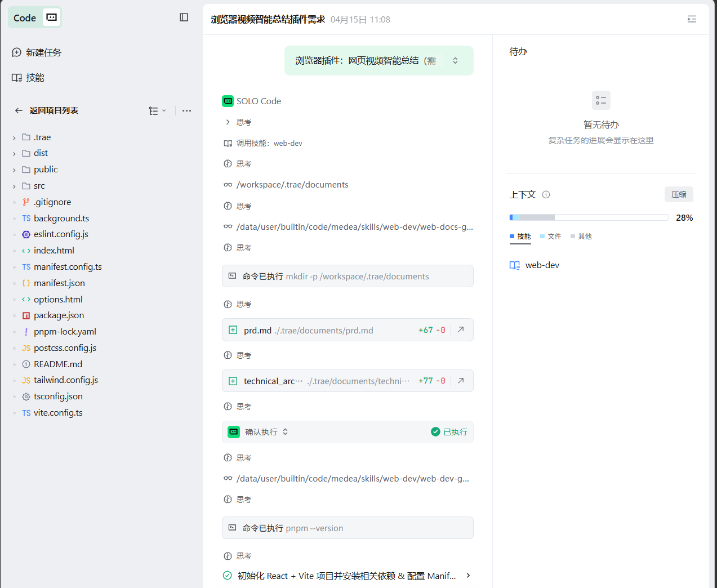Viewport: 717px width, 588px height.
Task: Open index.html file
Action: pos(48,251)
